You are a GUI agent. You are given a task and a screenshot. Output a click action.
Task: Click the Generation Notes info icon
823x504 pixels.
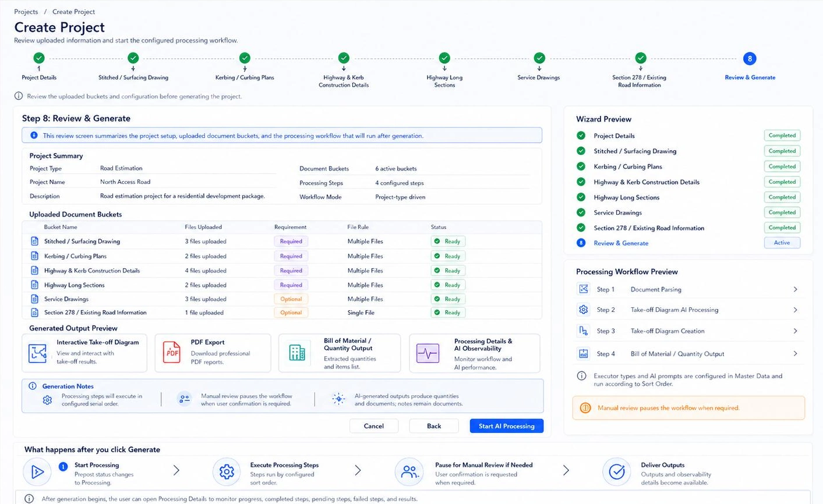(33, 386)
